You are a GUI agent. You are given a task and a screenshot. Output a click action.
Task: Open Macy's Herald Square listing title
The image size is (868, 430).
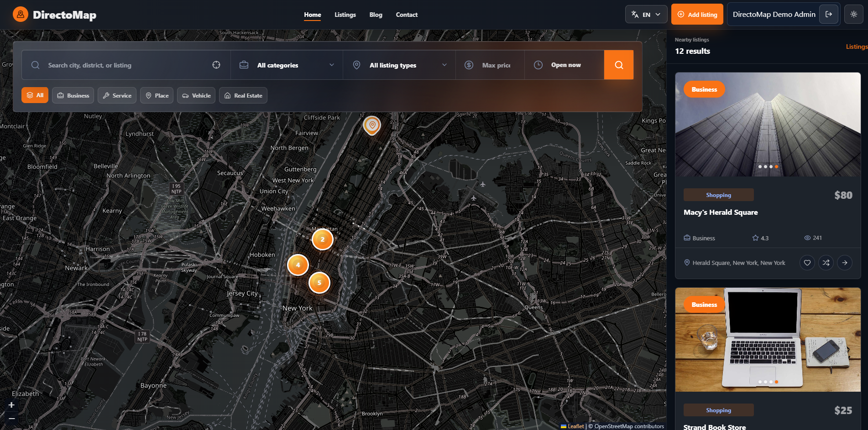pyautogui.click(x=721, y=212)
